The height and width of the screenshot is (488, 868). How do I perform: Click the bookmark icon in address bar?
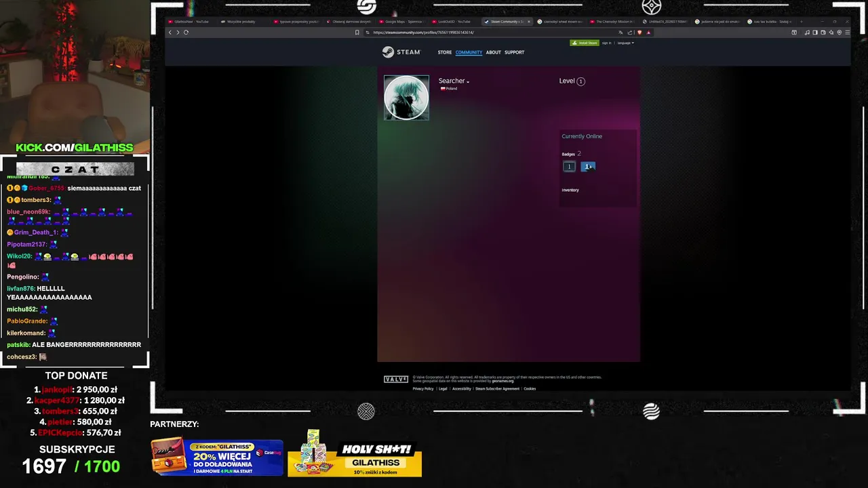(357, 32)
